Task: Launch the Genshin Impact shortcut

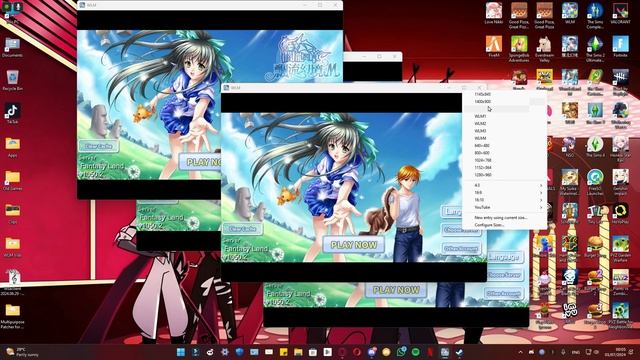Action: coord(620,181)
